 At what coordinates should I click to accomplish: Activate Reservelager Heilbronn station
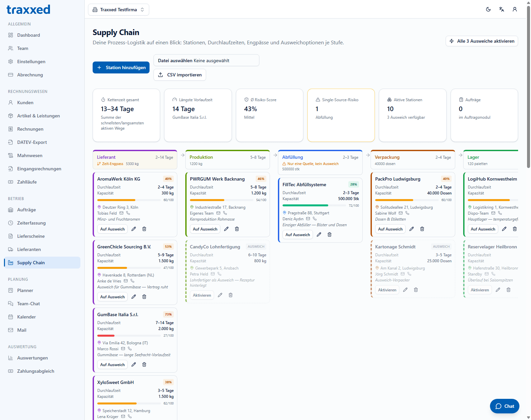point(480,290)
